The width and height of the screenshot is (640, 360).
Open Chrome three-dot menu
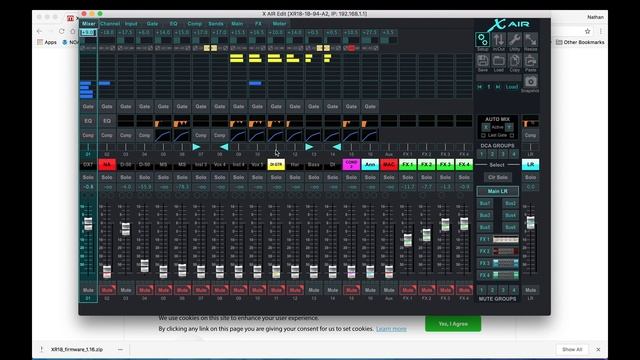pos(600,31)
